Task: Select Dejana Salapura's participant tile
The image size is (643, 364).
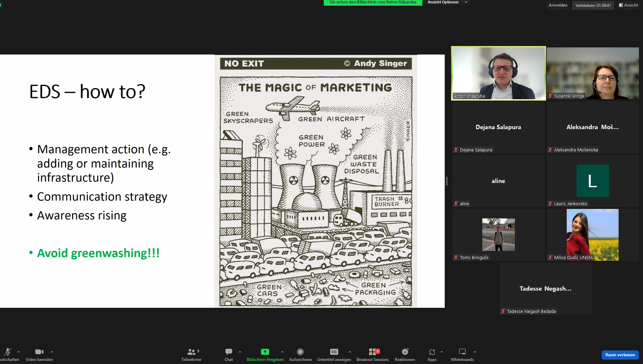Action: pyautogui.click(x=498, y=127)
